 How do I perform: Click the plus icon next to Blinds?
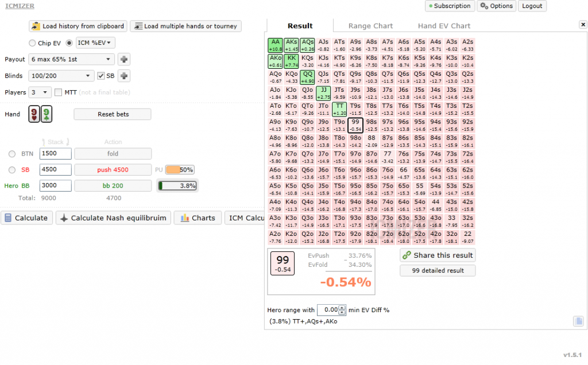[124, 76]
